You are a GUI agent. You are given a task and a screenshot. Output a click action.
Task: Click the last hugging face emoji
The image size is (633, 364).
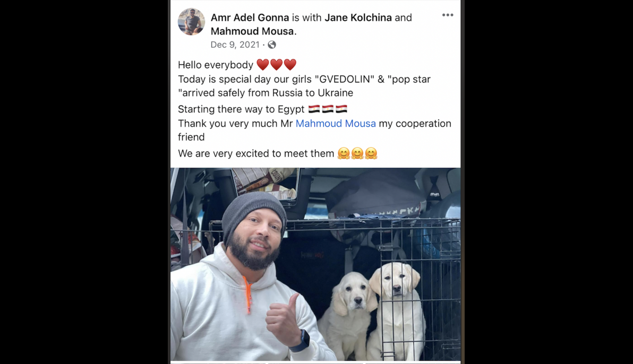(371, 153)
